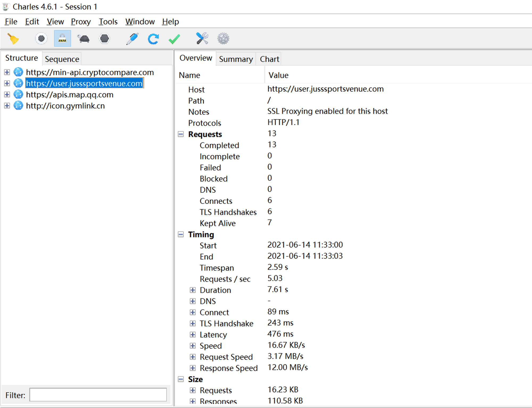The image size is (532, 408).
Task: Open the Edit menu
Action: pyautogui.click(x=32, y=22)
